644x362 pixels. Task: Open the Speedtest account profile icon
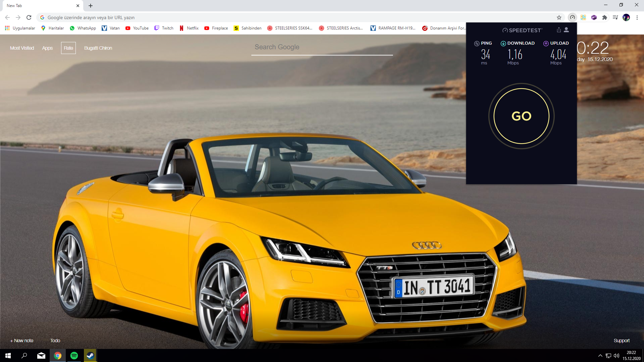coord(566,30)
